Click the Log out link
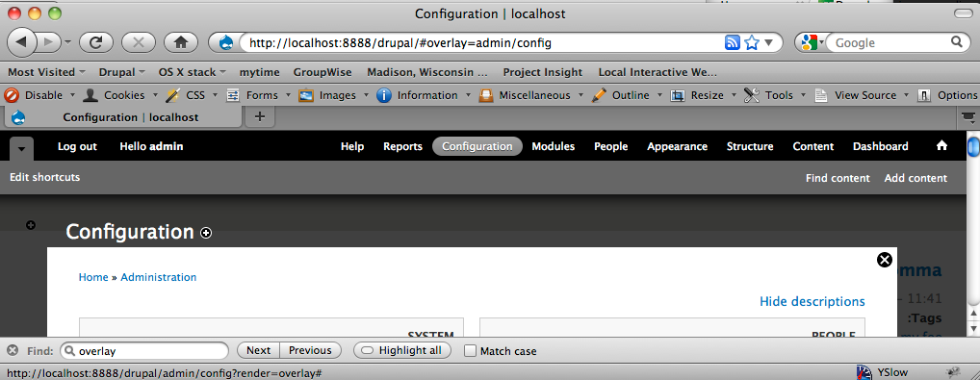 (x=78, y=146)
